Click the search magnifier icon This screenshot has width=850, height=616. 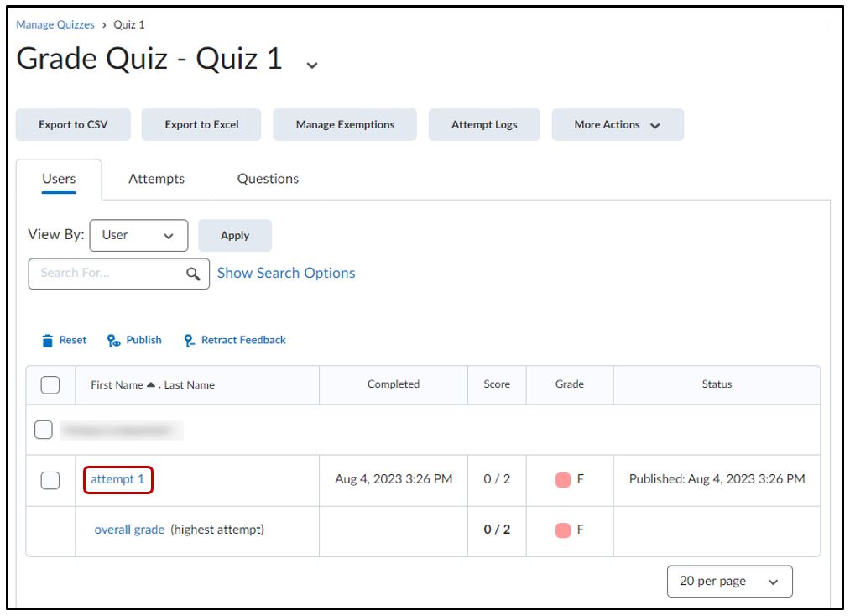193,274
